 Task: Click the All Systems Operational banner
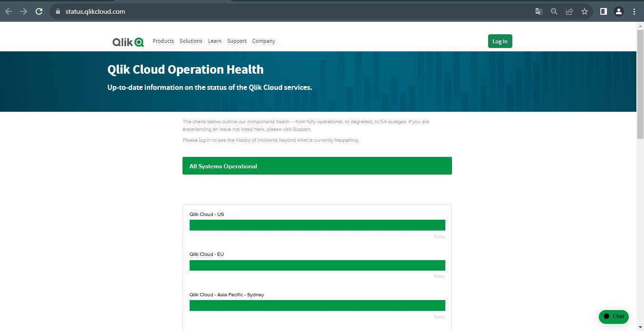coord(317,166)
